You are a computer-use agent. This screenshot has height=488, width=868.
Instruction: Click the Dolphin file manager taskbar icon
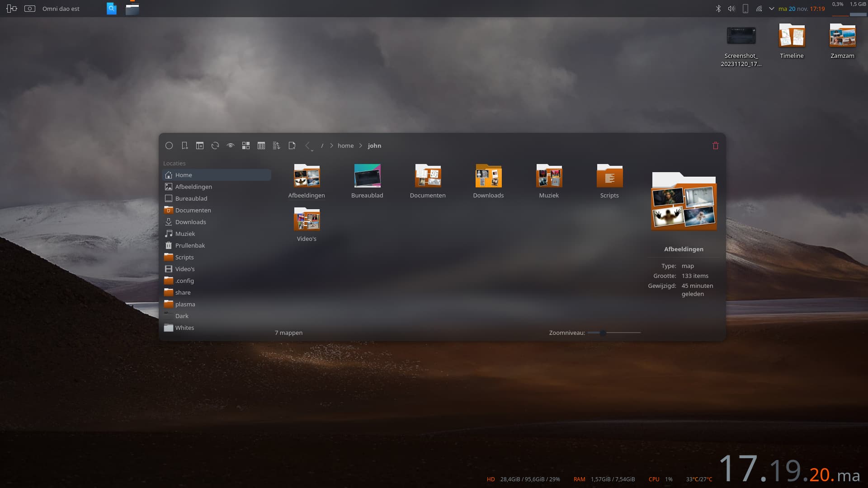pyautogui.click(x=132, y=9)
